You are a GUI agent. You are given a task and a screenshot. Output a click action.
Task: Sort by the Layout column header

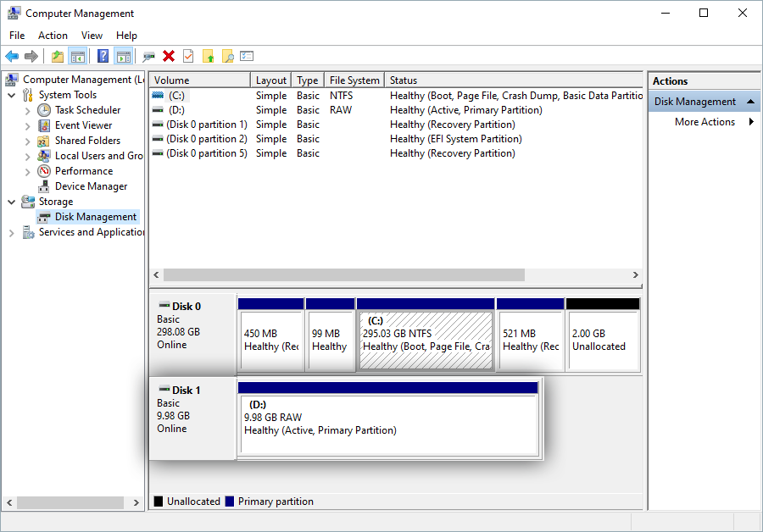[271, 80]
